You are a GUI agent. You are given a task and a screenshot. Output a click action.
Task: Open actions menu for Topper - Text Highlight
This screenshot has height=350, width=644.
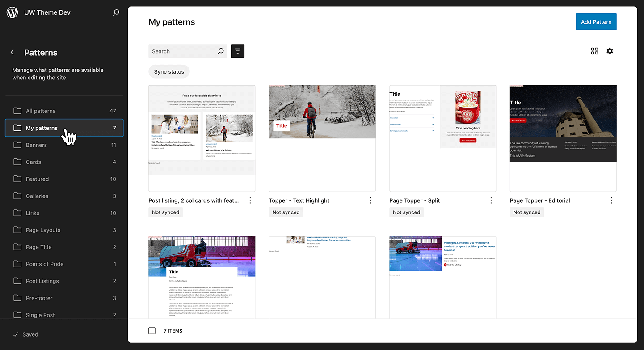tap(370, 200)
